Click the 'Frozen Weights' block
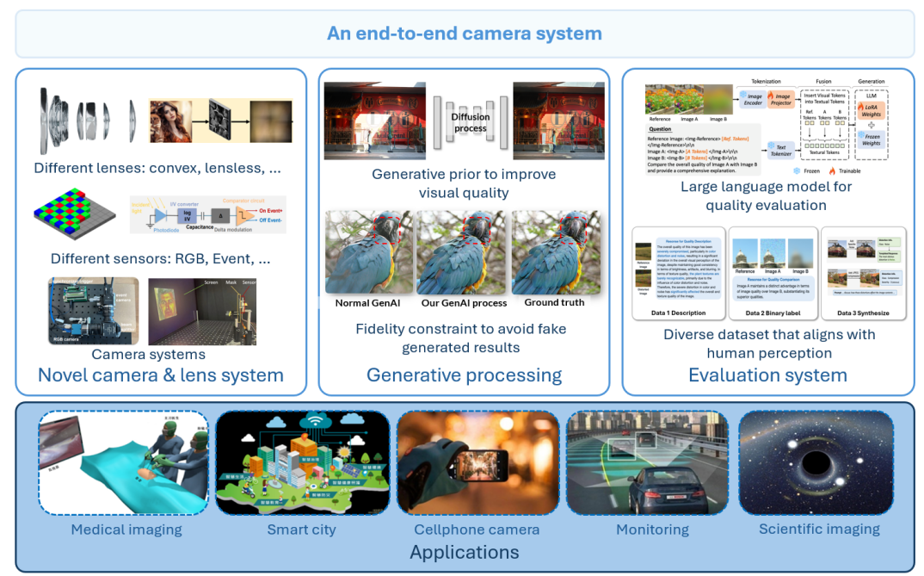Viewport: 924px width, 576px height. pos(871,139)
